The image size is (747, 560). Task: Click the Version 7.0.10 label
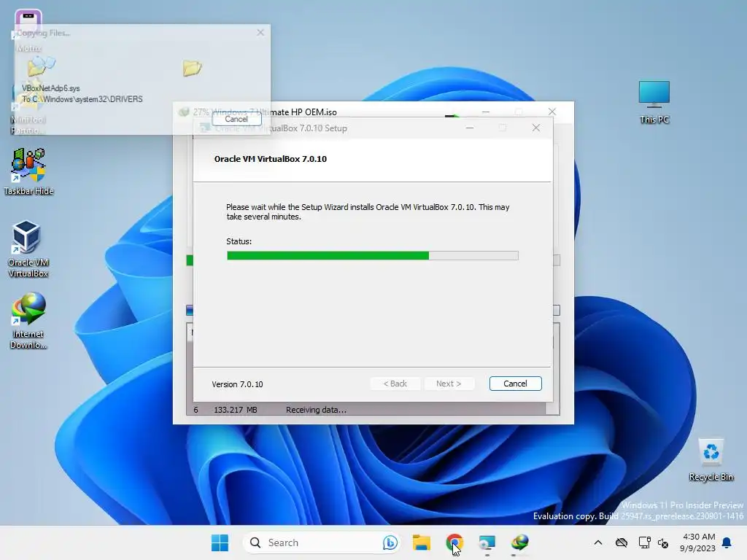pos(237,384)
